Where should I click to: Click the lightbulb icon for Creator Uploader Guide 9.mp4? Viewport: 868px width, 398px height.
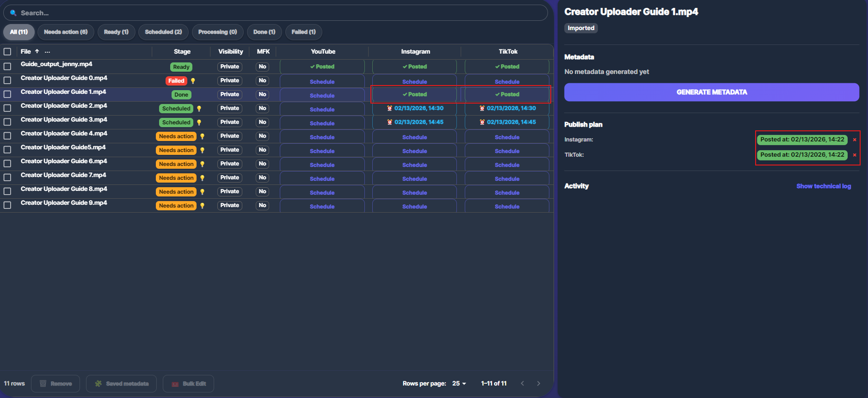(x=202, y=206)
